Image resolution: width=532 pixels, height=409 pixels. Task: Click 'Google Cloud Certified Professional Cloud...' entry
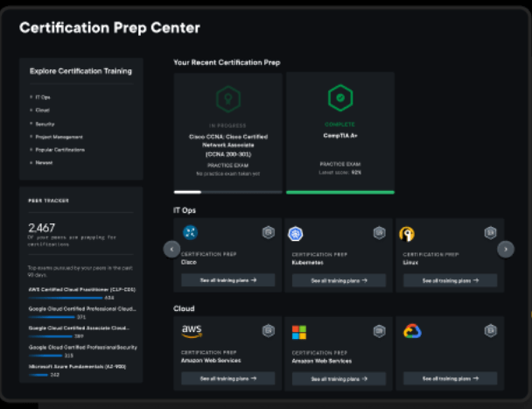[x=82, y=309]
